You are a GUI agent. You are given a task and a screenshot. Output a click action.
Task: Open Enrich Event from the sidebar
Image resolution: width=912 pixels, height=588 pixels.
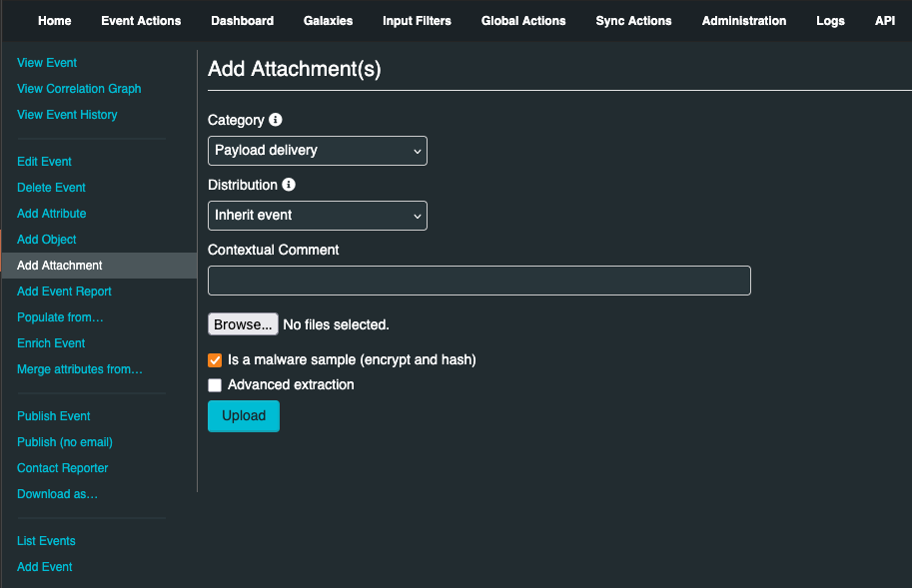click(51, 343)
